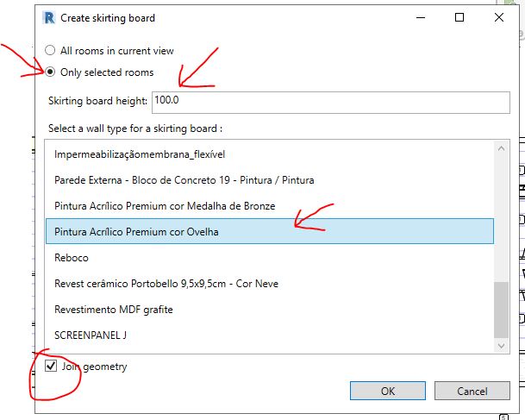This screenshot has height=420, width=525.
Task: Click the Revit R icon in title bar
Action: click(x=49, y=18)
